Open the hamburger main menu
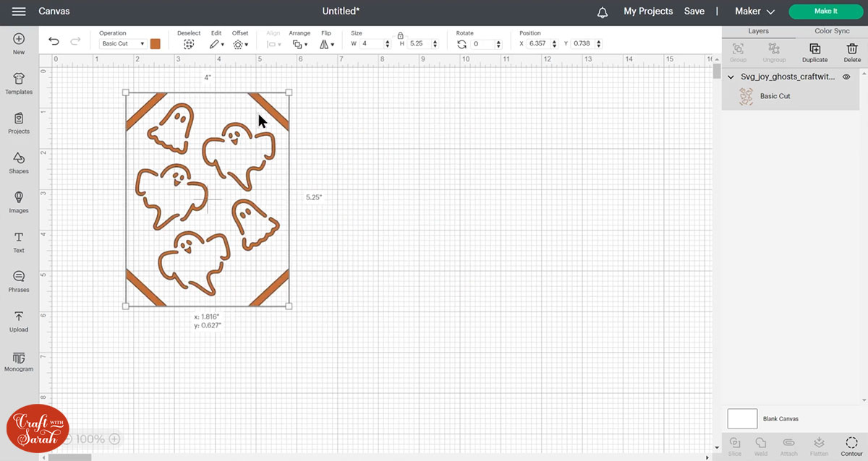868x461 pixels. [19, 12]
